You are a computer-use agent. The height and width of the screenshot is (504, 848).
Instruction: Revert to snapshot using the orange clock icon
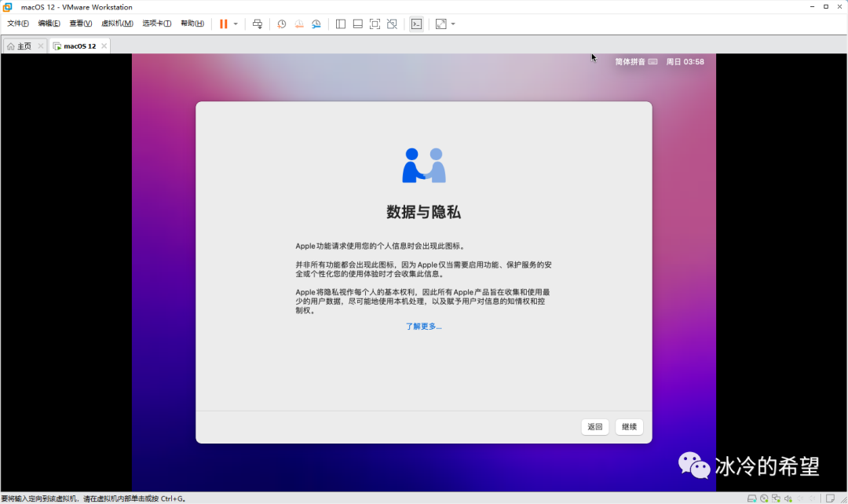point(298,24)
